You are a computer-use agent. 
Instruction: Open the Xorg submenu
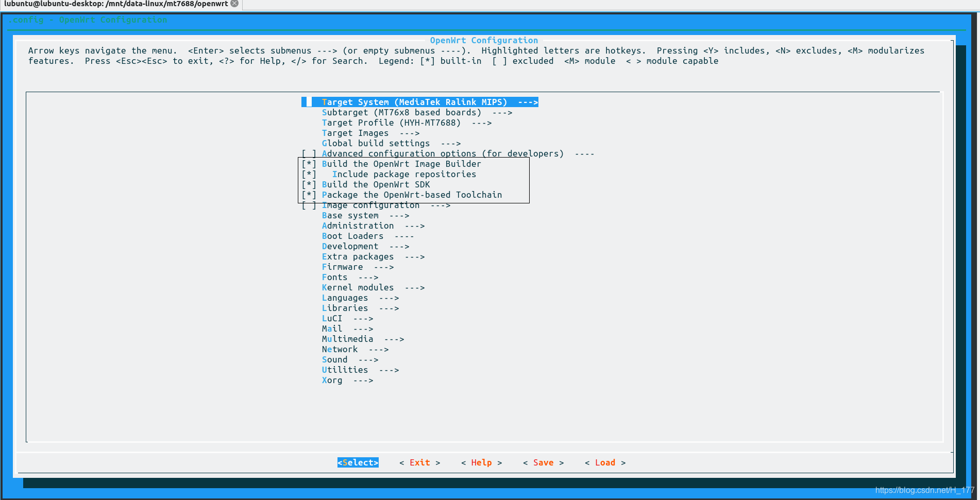tap(348, 380)
